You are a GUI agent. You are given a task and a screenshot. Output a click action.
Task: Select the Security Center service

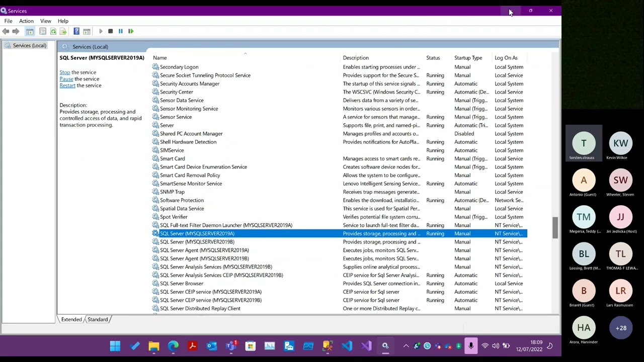(340, 92)
